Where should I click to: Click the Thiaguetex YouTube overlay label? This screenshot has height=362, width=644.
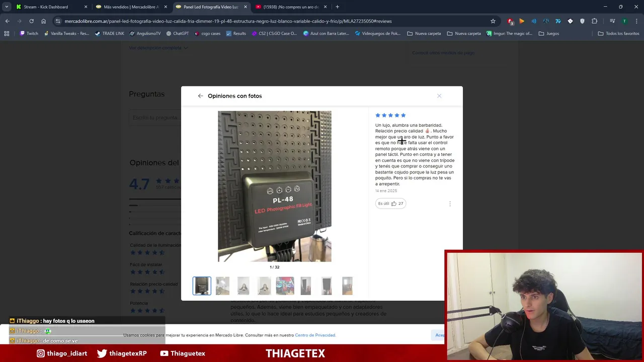coord(182,353)
